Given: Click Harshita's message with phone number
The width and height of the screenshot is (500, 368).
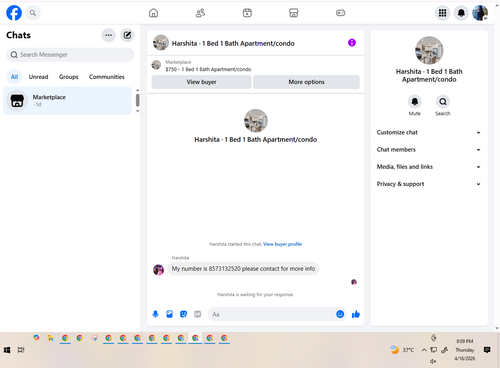Looking at the screenshot, I should click(243, 269).
